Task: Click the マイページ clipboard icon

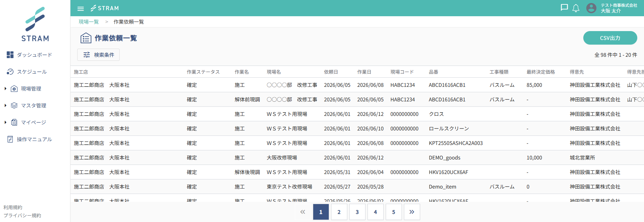Action: (x=14, y=122)
